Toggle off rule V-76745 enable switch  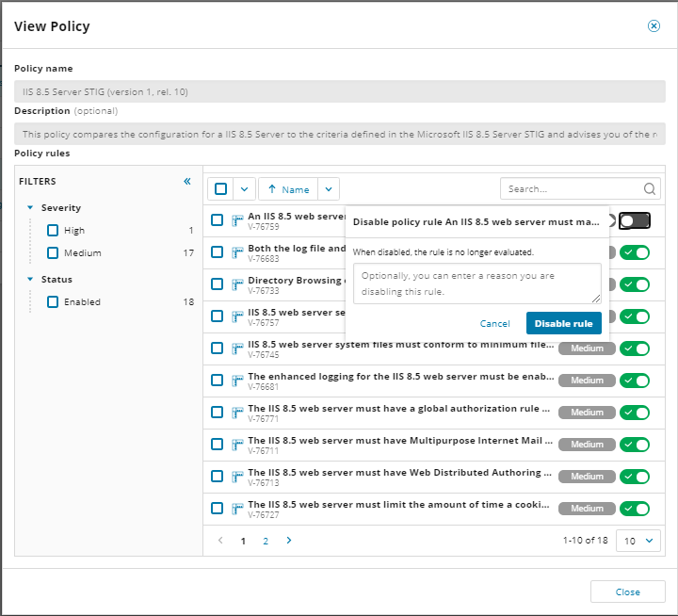click(635, 349)
